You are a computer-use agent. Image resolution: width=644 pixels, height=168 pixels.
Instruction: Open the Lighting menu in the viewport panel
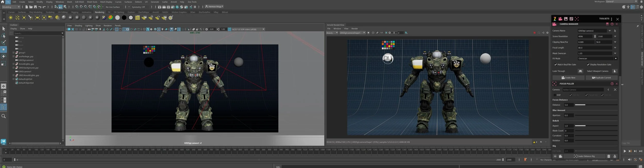89,26
